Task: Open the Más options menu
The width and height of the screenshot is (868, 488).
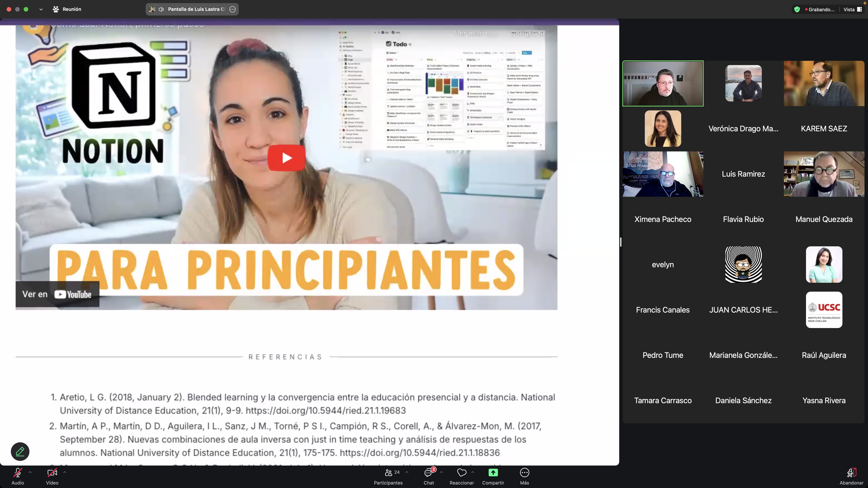Action: pos(524,476)
